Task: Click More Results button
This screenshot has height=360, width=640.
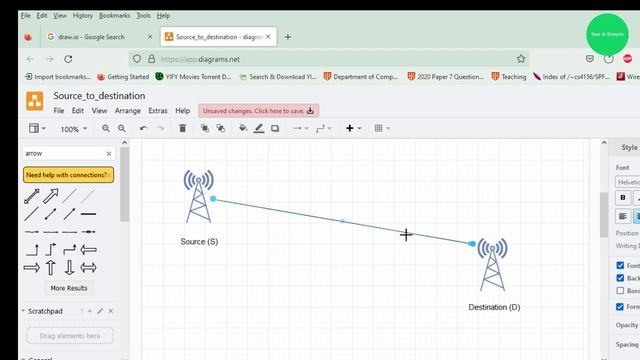Action: point(69,288)
